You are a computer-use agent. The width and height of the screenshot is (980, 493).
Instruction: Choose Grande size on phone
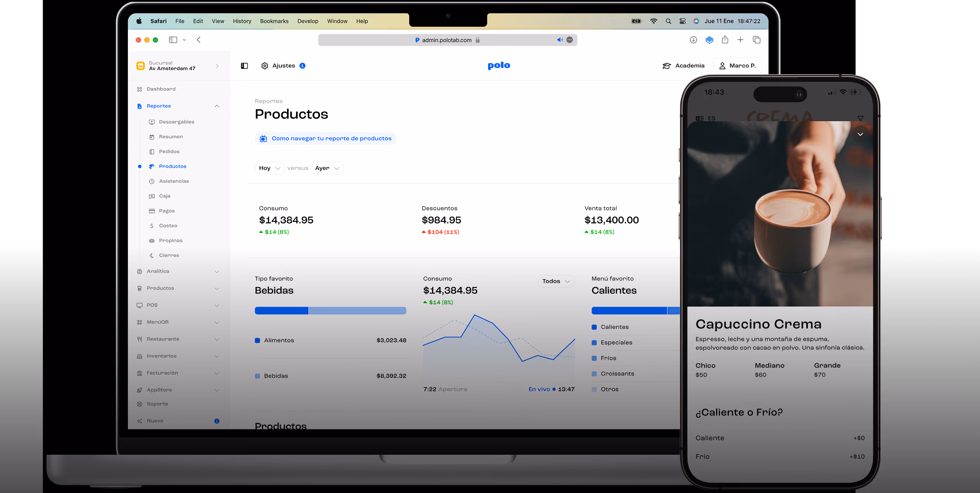pos(827,370)
